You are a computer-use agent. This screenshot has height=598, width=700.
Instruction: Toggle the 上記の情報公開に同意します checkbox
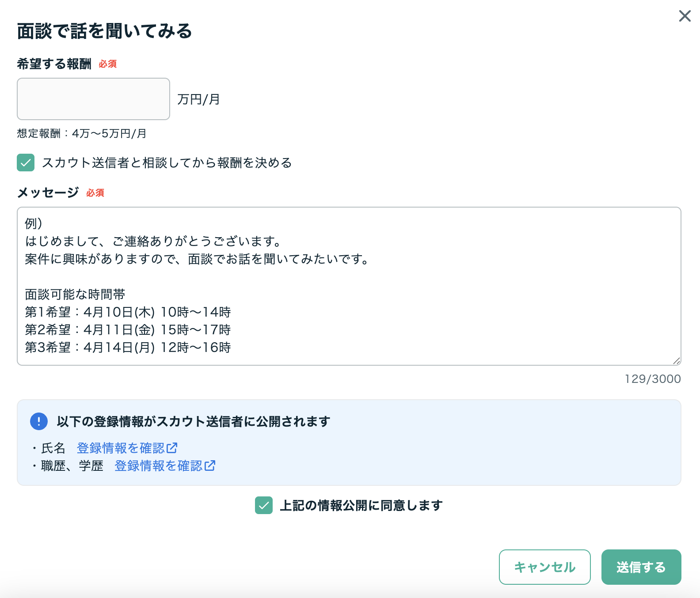click(264, 505)
